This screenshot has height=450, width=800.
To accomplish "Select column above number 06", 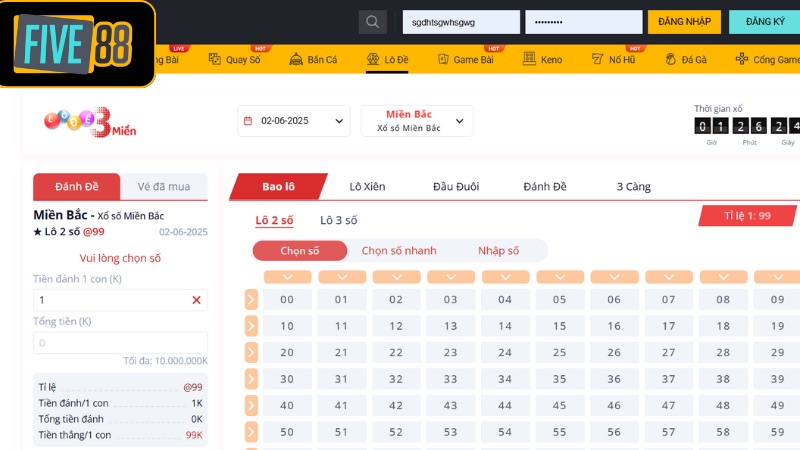I will pyautogui.click(x=614, y=277).
